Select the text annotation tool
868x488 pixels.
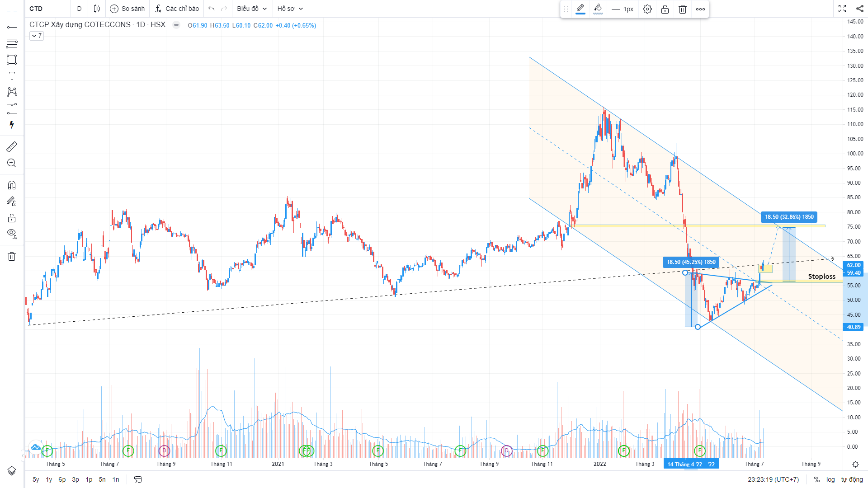pyautogui.click(x=12, y=76)
